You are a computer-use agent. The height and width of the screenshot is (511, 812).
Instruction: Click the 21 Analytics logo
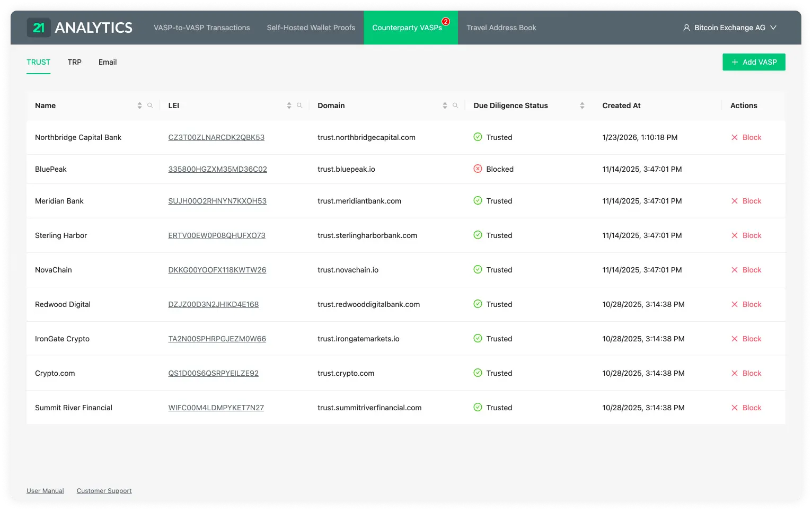(x=80, y=28)
